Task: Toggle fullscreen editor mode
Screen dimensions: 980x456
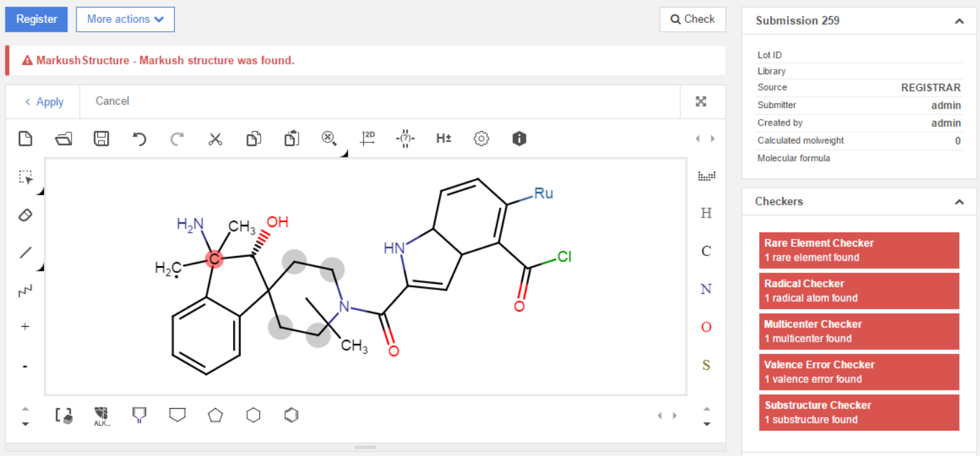Action: pyautogui.click(x=701, y=101)
